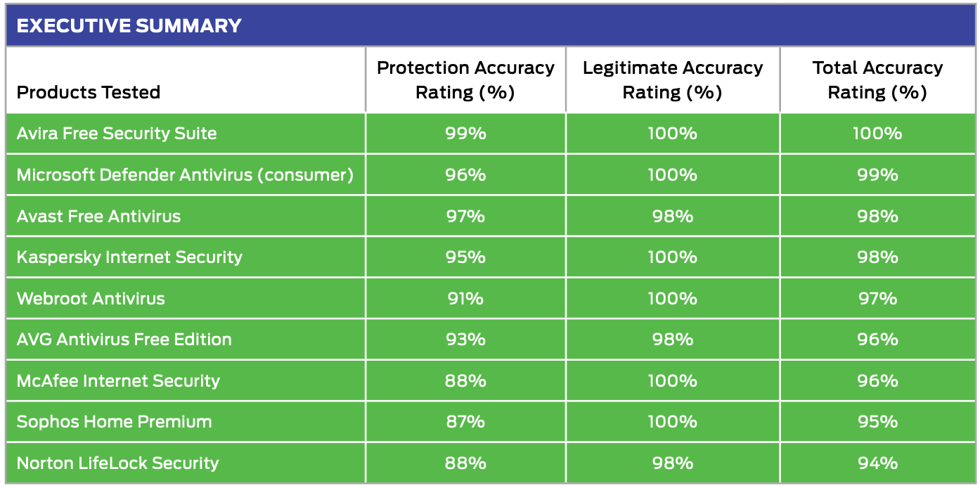
Task: Select the Webroot Antivirus product name
Action: [x=91, y=298]
